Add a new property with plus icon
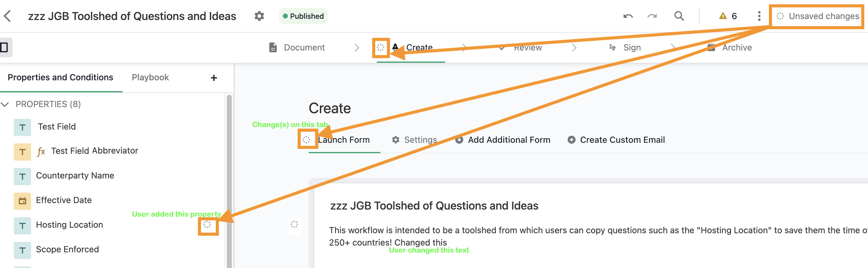Viewport: 868px width, 268px height. (214, 78)
